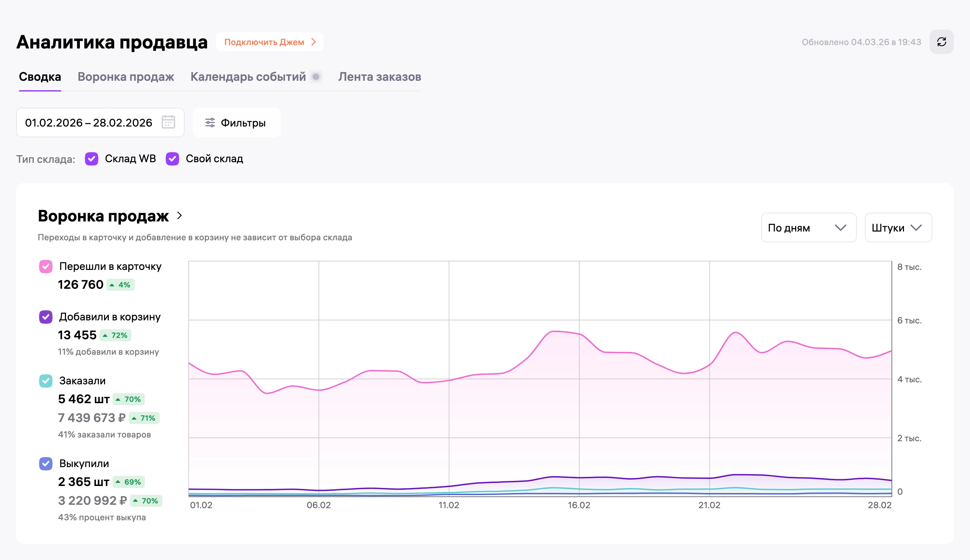Toggle the Заказали series checkbox

coord(46,381)
